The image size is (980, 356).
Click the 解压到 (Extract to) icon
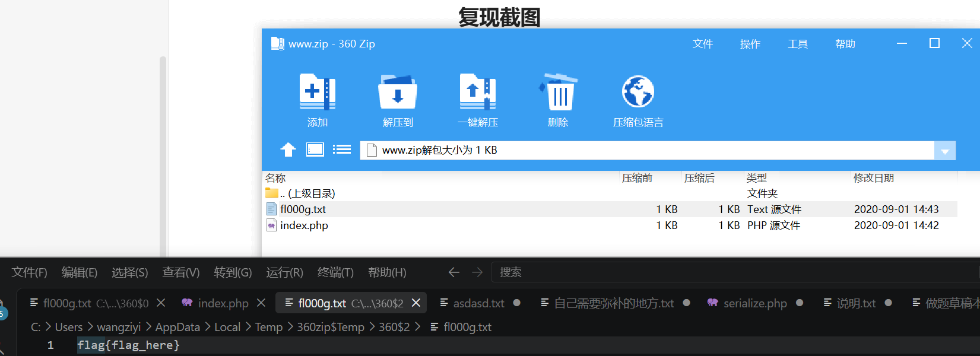[398, 91]
